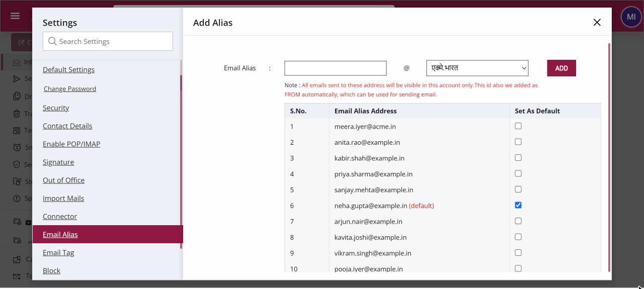Open the Templates icon in background sidebar
Screen dimensions: 644x289
coord(17,131)
